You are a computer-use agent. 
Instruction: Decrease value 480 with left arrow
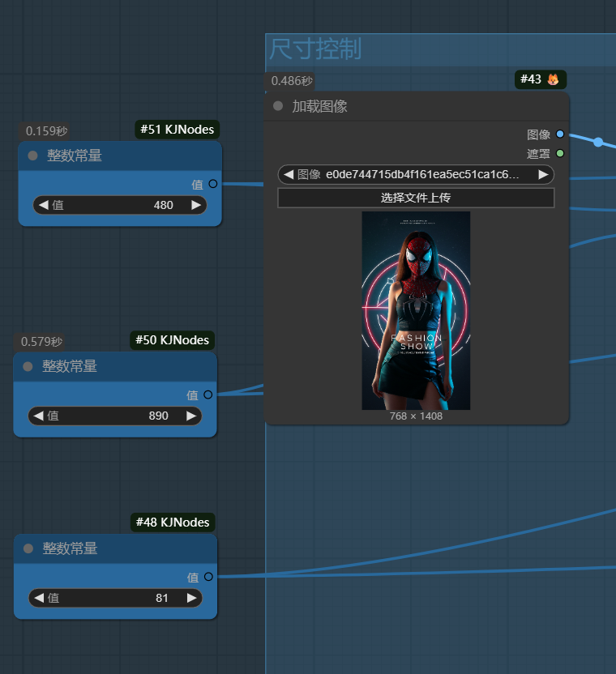pyautogui.click(x=44, y=205)
